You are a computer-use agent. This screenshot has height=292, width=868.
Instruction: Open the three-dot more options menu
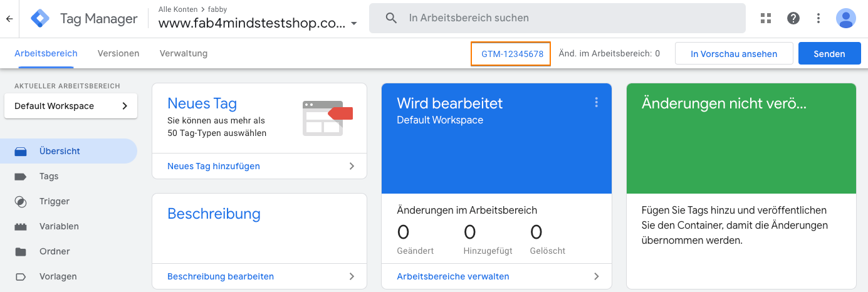(x=818, y=18)
